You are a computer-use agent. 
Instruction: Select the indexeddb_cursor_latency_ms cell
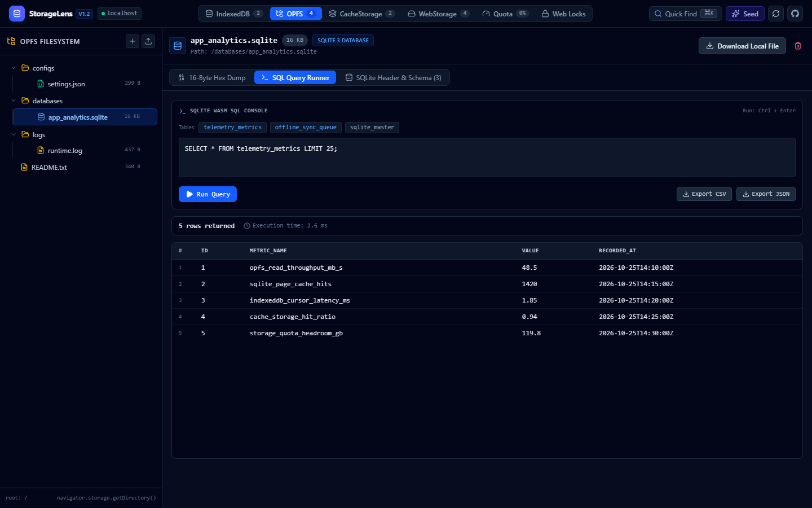300,300
